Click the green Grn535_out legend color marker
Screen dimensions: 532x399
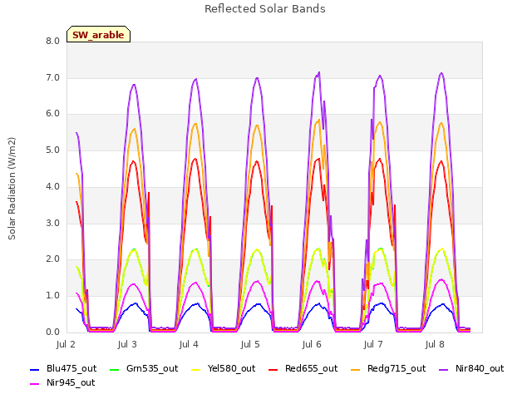pos(115,369)
